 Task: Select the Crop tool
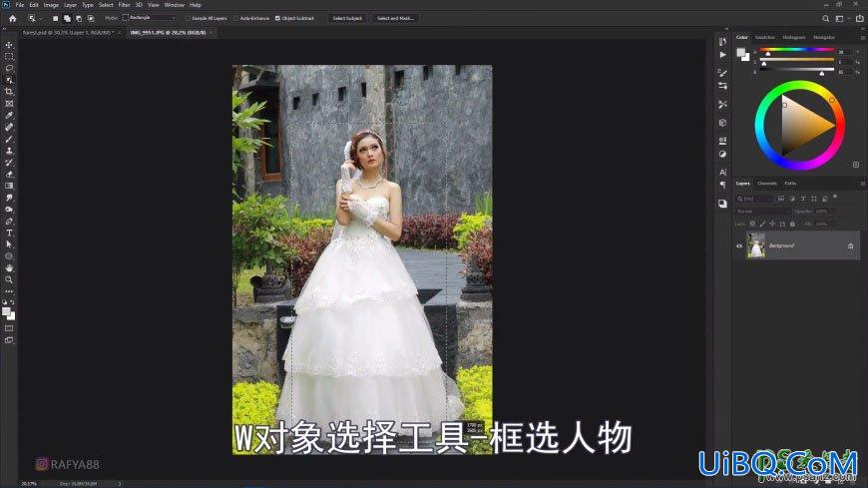click(x=9, y=92)
